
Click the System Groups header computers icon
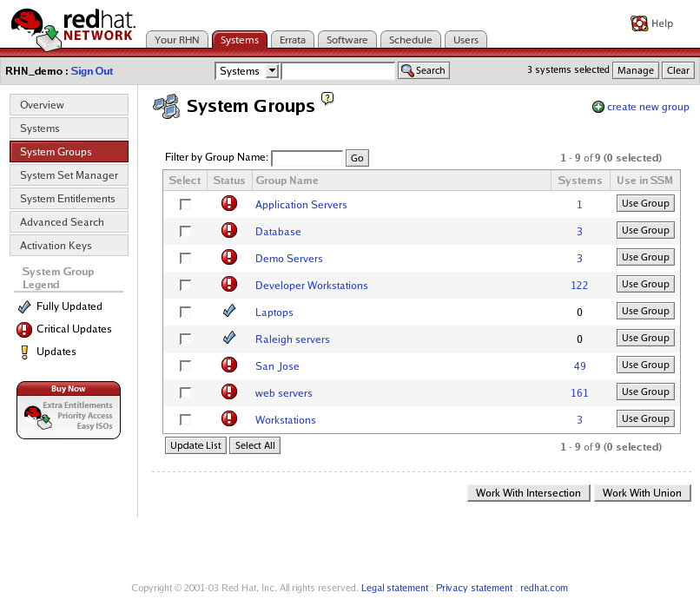(167, 106)
